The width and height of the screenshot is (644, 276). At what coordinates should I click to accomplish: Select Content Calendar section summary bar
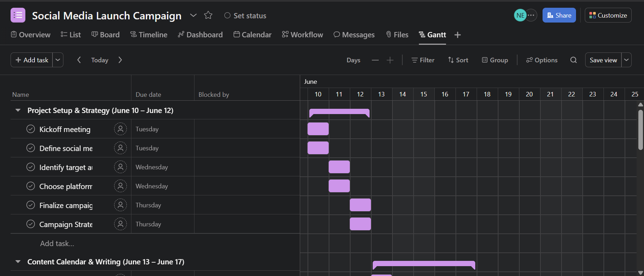[424, 264]
